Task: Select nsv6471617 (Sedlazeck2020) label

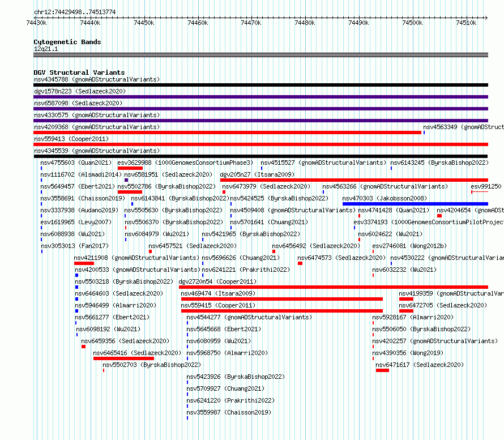Action: pos(420,365)
